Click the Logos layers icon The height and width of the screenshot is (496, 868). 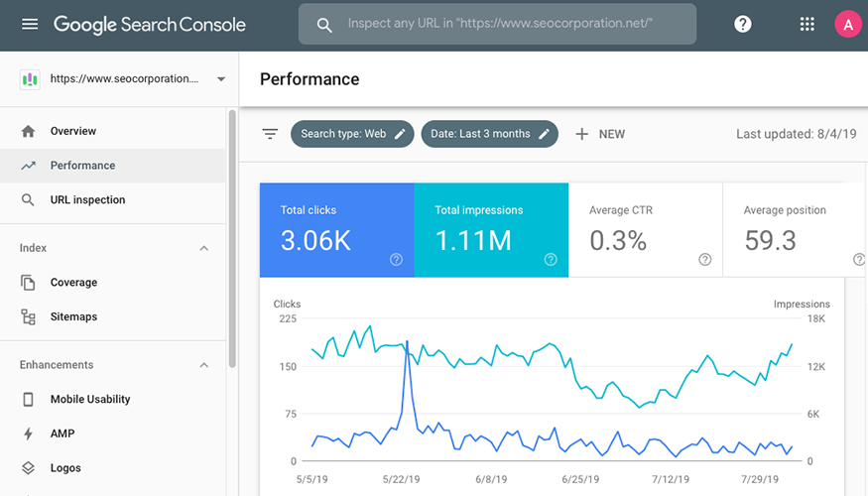[x=28, y=468]
